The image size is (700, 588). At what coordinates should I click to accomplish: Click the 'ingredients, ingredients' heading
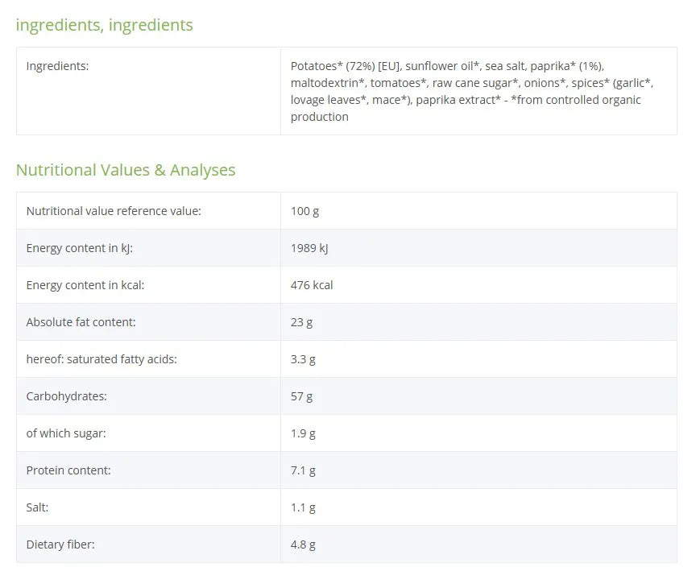tap(105, 25)
